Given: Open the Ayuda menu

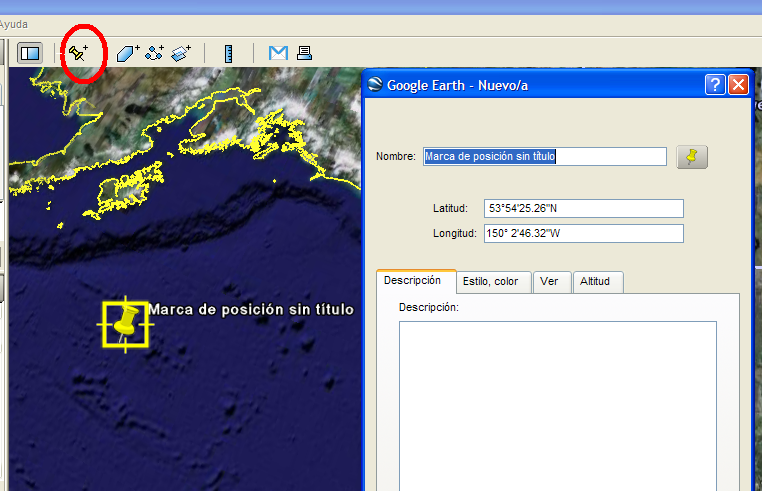Looking at the screenshot, I should (14, 24).
